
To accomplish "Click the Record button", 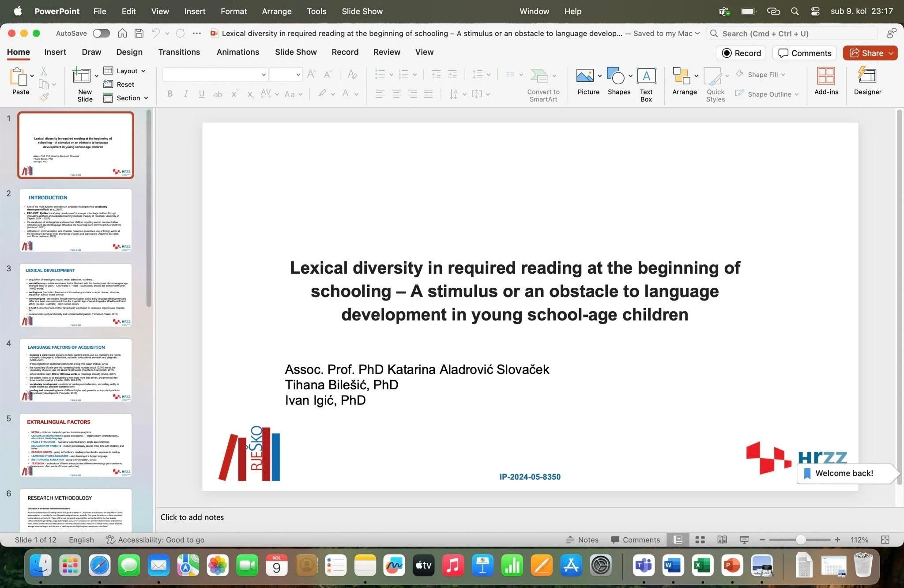I will [x=742, y=53].
